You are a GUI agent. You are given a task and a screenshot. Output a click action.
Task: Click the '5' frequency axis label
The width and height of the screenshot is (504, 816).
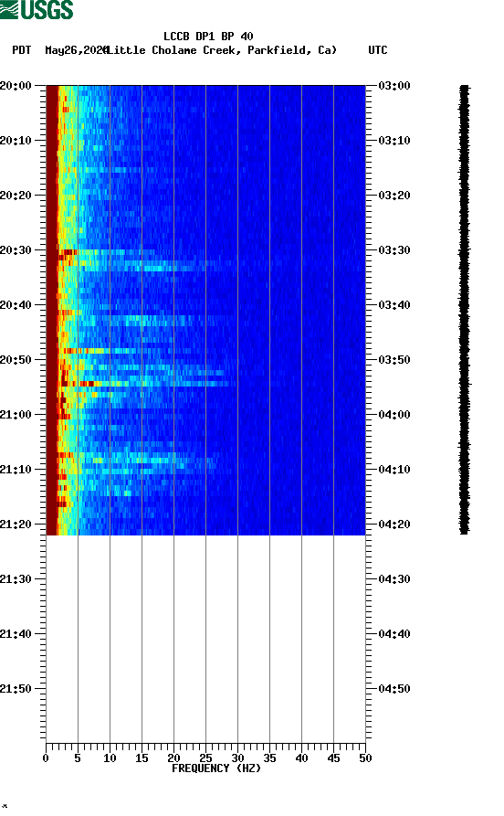pyautogui.click(x=78, y=758)
